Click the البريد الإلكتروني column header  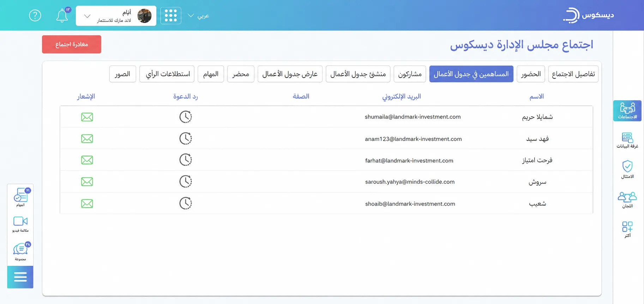(x=402, y=97)
